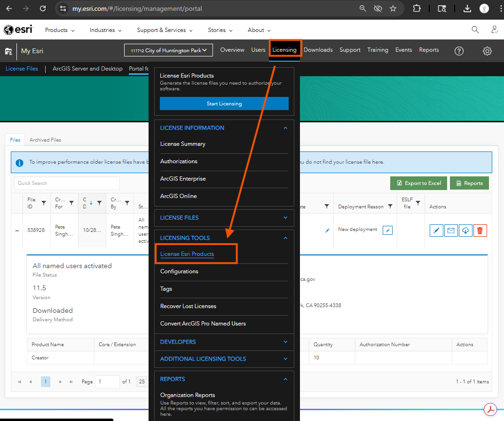Click the red delete license file icon
The width and height of the screenshot is (504, 421).
pyautogui.click(x=480, y=230)
